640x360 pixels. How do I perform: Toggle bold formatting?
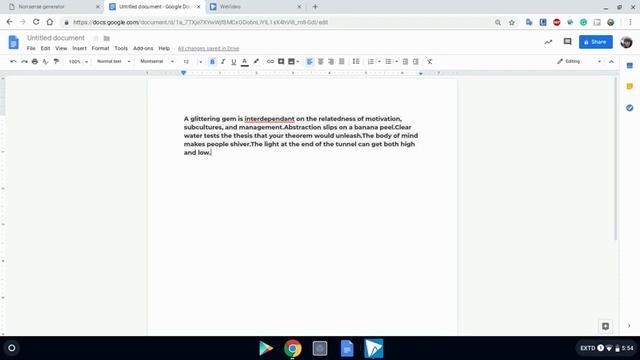pos(212,62)
